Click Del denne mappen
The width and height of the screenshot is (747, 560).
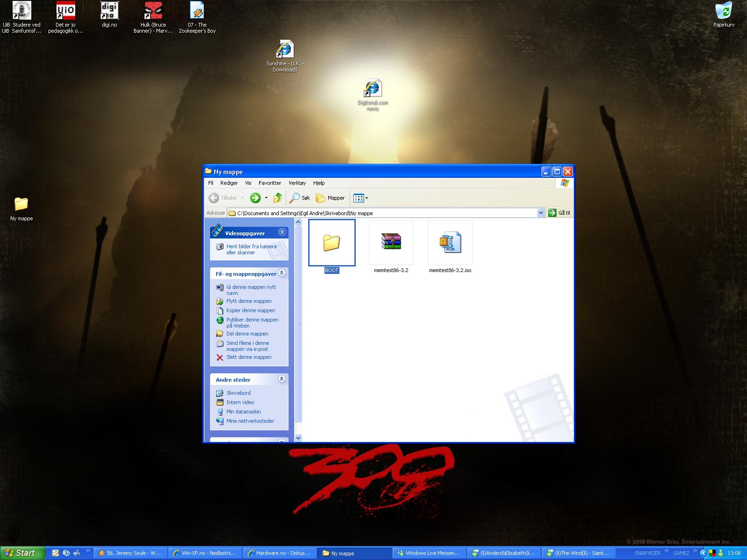pyautogui.click(x=247, y=334)
